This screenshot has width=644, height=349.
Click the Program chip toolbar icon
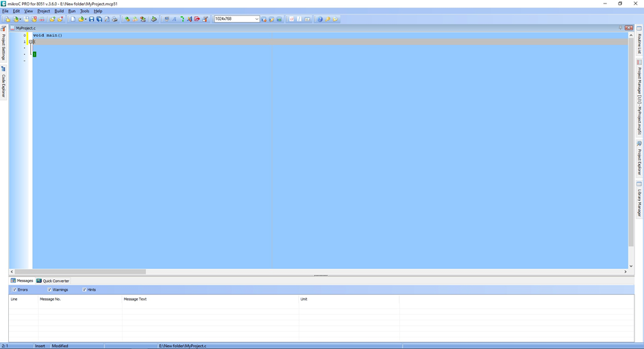153,19
